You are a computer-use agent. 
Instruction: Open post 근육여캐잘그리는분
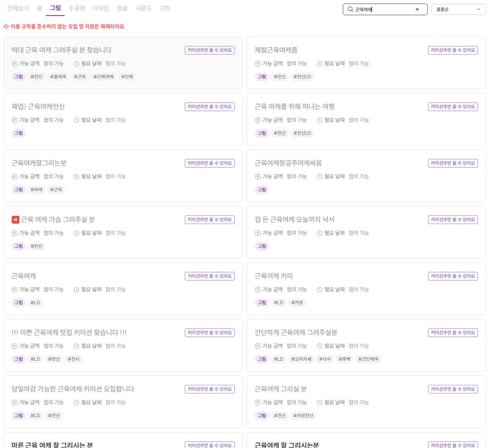point(39,163)
